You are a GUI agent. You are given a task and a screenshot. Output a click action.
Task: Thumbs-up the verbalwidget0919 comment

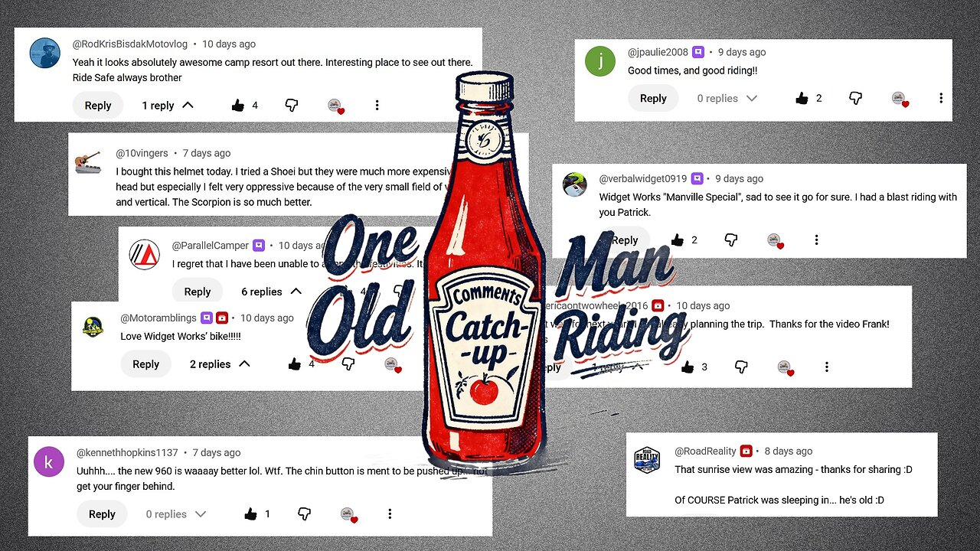(x=677, y=240)
